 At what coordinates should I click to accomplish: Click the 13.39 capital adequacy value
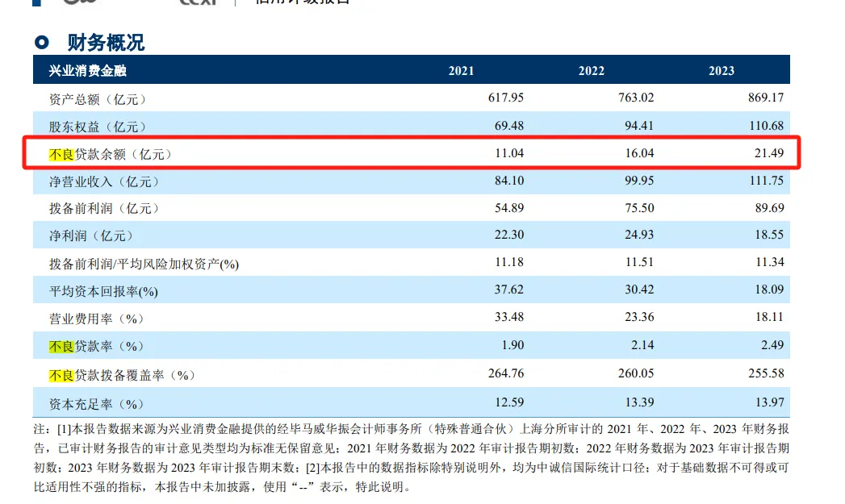pyautogui.click(x=639, y=402)
